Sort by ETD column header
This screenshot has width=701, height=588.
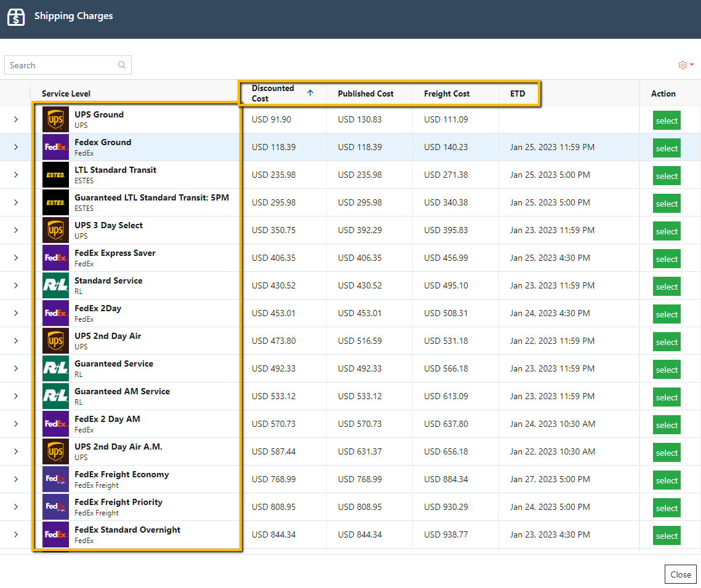point(518,93)
